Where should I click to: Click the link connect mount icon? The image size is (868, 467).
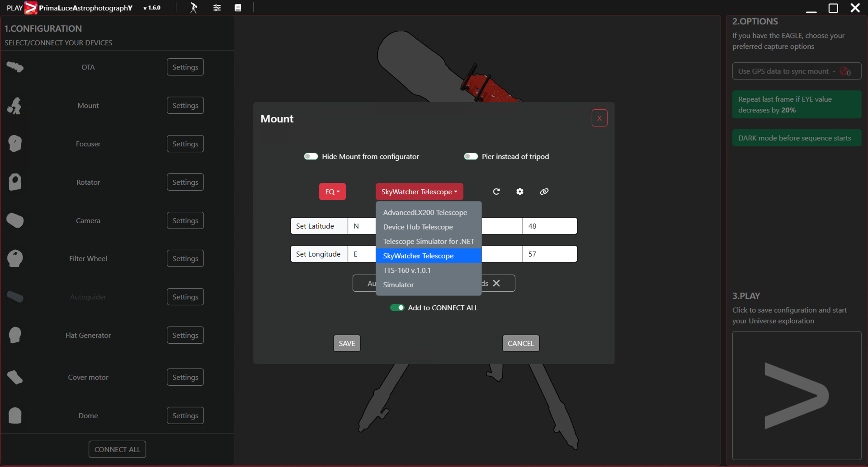point(544,191)
